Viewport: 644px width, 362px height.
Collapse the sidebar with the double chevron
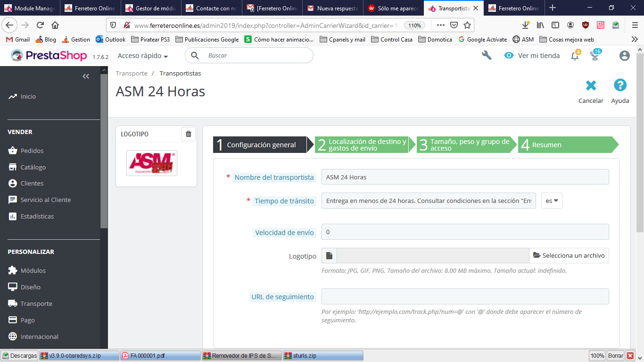86,76
